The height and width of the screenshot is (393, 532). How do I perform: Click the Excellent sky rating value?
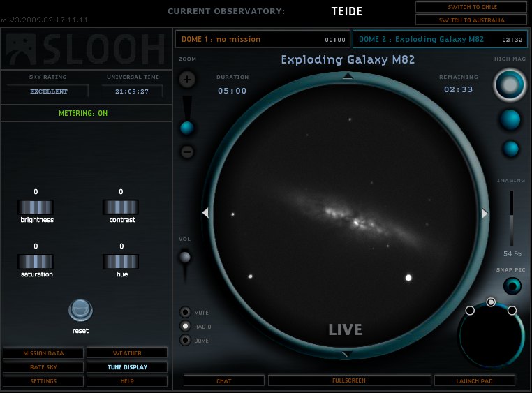coord(48,91)
